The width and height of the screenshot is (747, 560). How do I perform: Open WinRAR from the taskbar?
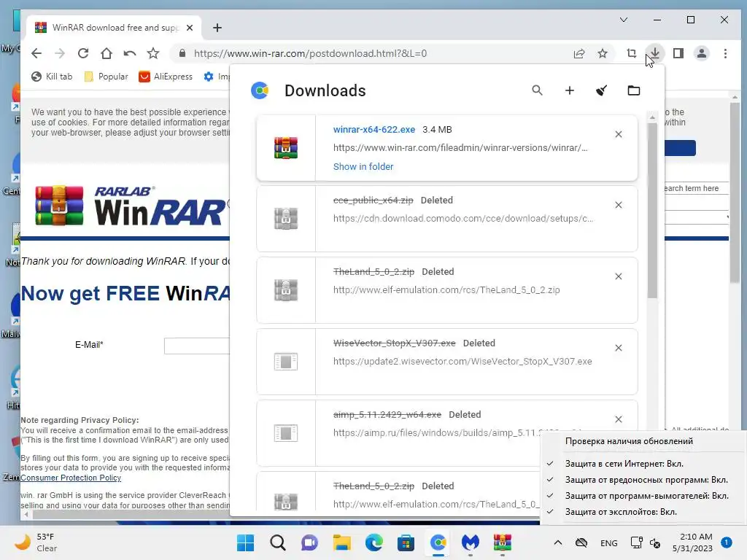pos(502,542)
